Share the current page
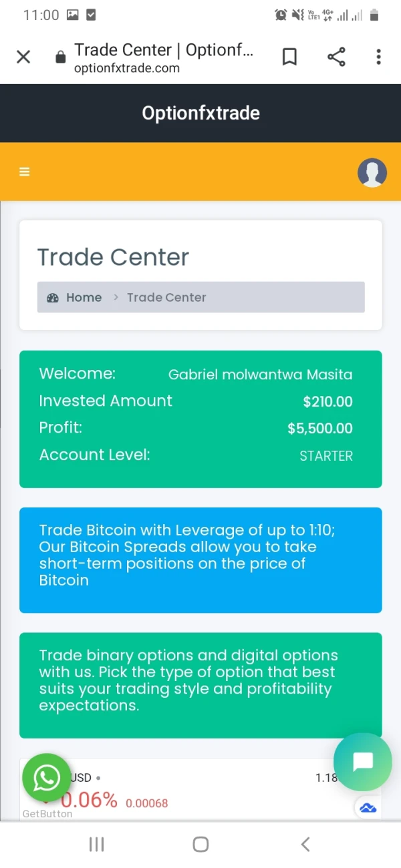Image resolution: width=401 pixels, height=868 pixels. tap(336, 57)
